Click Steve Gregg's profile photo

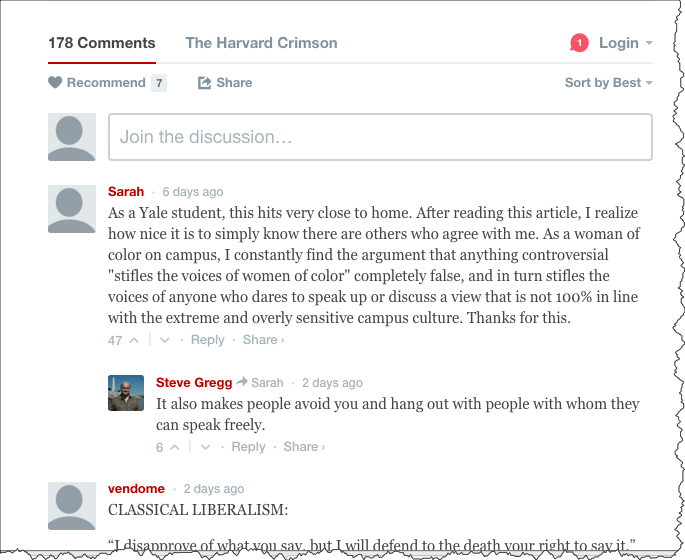pyautogui.click(x=126, y=393)
